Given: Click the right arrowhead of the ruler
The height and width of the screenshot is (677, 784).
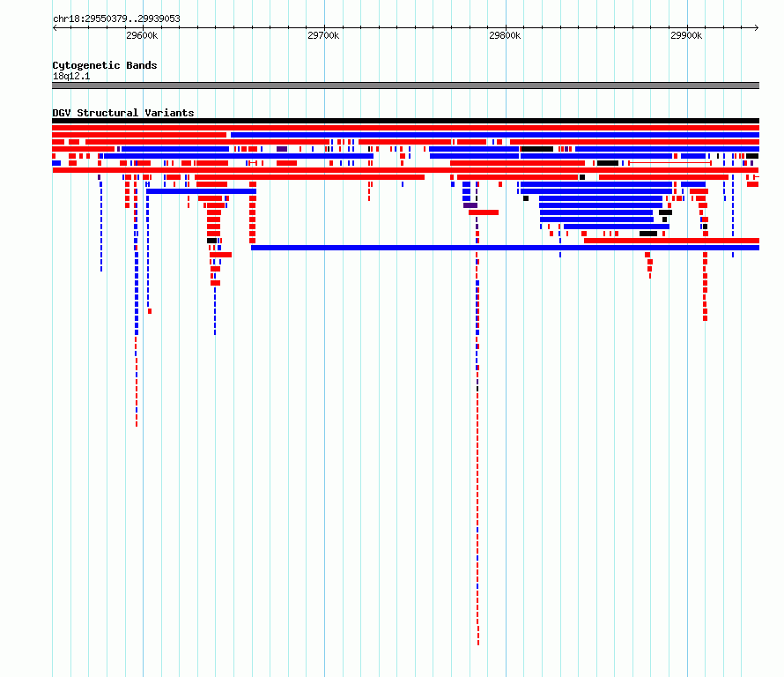Looking at the screenshot, I should tap(757, 28).
